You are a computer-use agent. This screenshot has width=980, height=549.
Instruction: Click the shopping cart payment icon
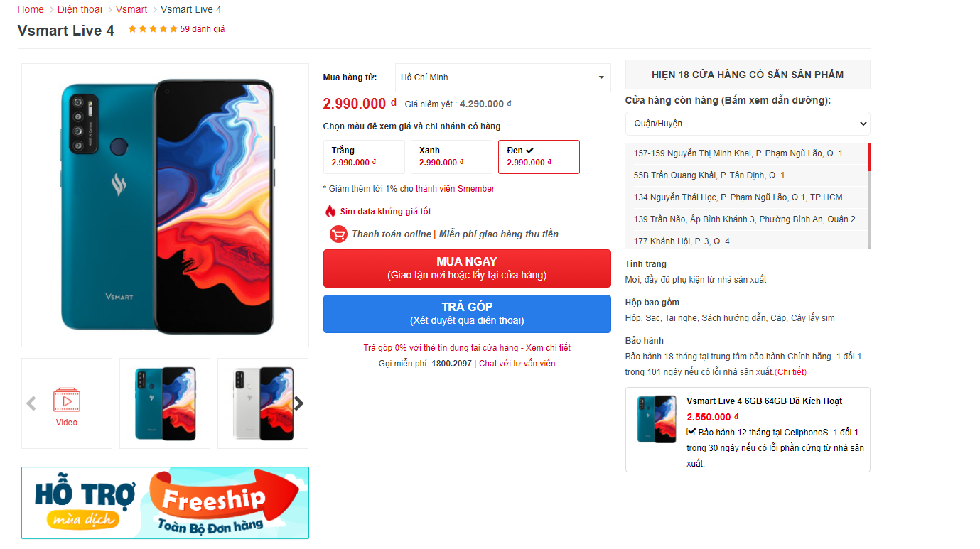pyautogui.click(x=338, y=234)
